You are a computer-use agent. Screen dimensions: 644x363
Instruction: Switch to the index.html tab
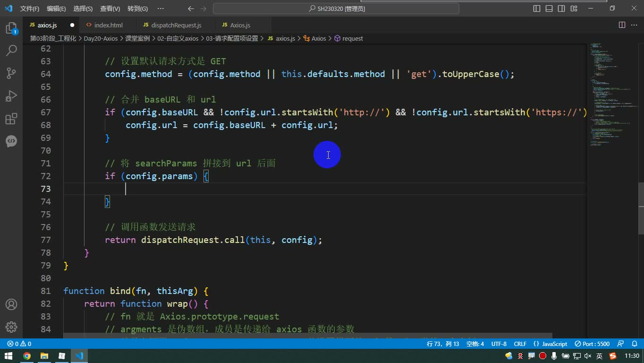[x=108, y=25]
